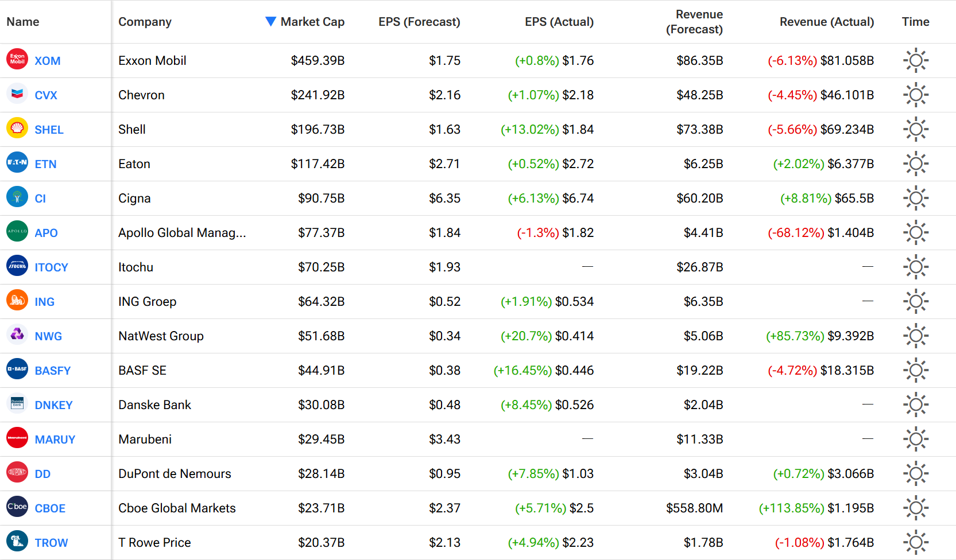This screenshot has width=956, height=560.
Task: Open the DNKEY ticker link
Action: tap(53, 405)
